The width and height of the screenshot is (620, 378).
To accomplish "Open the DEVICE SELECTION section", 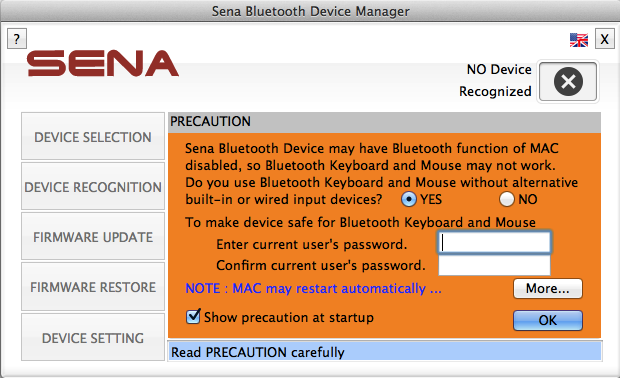I will (x=93, y=136).
